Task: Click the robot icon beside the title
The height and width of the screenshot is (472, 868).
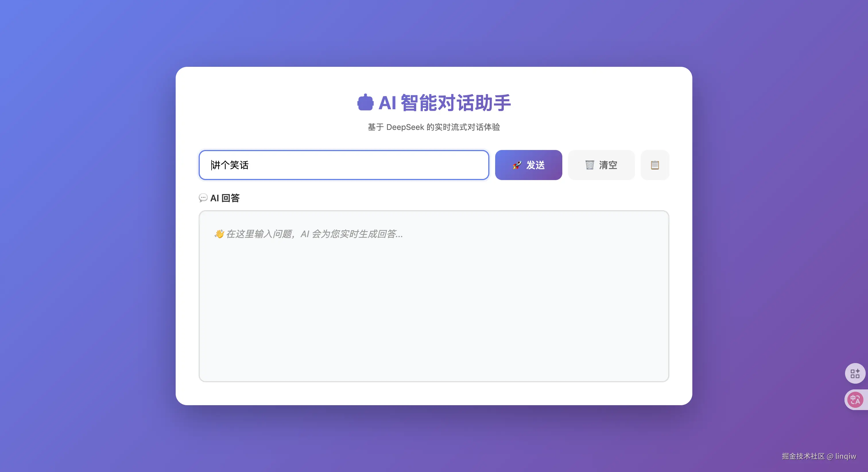Action: click(x=365, y=102)
